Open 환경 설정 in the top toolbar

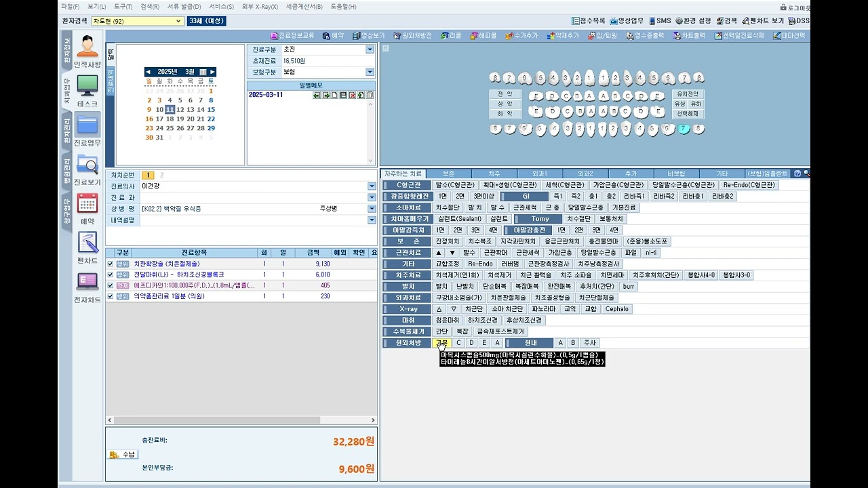[x=693, y=21]
